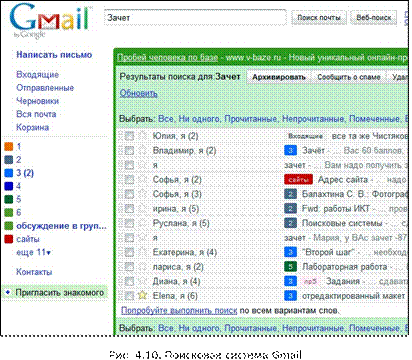Check the ирина, я (5) conversation box
This screenshot has height=360, width=412.
tap(129, 209)
